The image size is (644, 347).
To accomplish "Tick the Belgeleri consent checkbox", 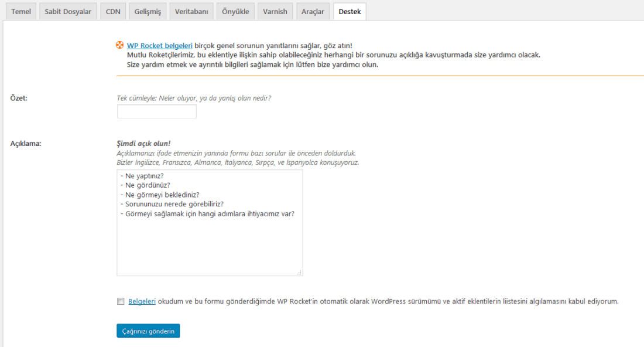I will (121, 301).
